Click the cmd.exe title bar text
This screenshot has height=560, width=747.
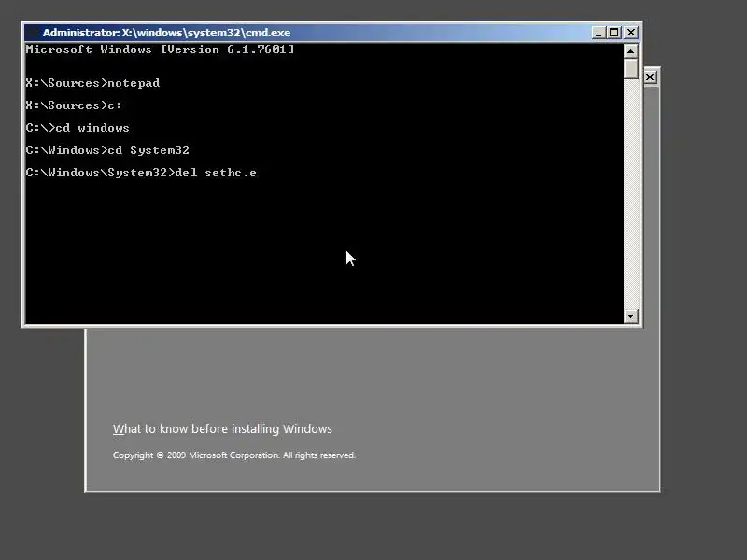point(166,33)
